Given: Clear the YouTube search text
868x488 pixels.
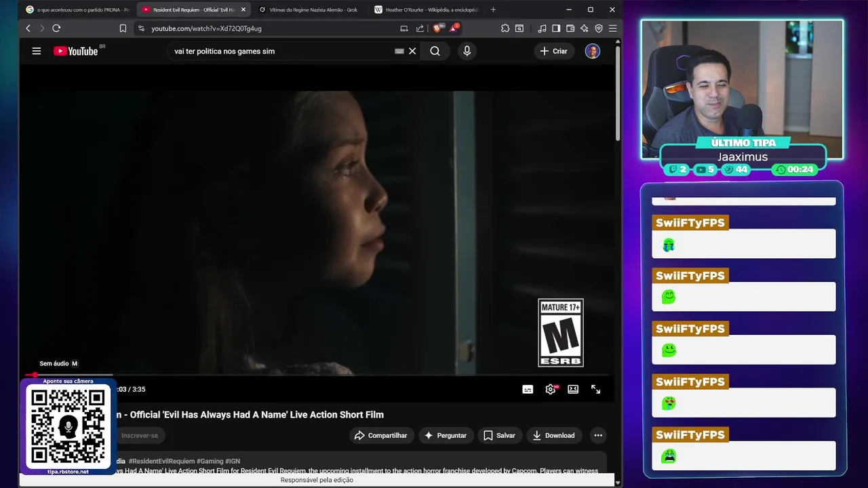Looking at the screenshot, I should pos(412,51).
